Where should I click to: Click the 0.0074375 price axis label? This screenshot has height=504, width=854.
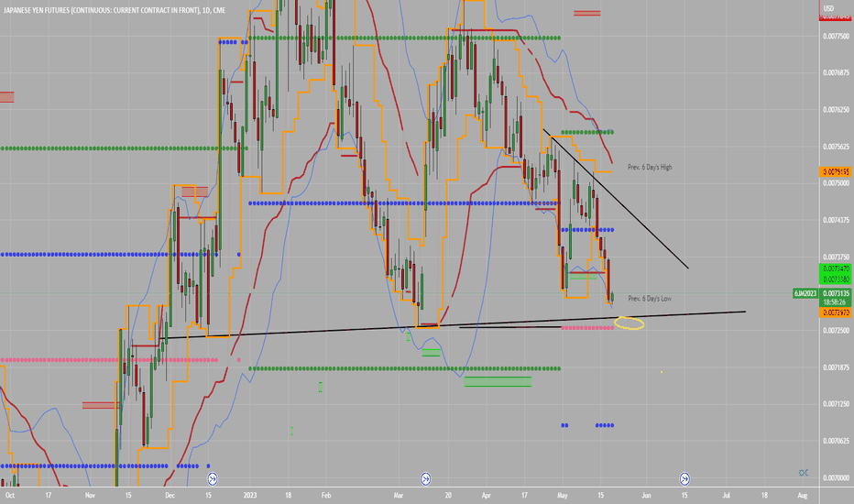(836, 220)
